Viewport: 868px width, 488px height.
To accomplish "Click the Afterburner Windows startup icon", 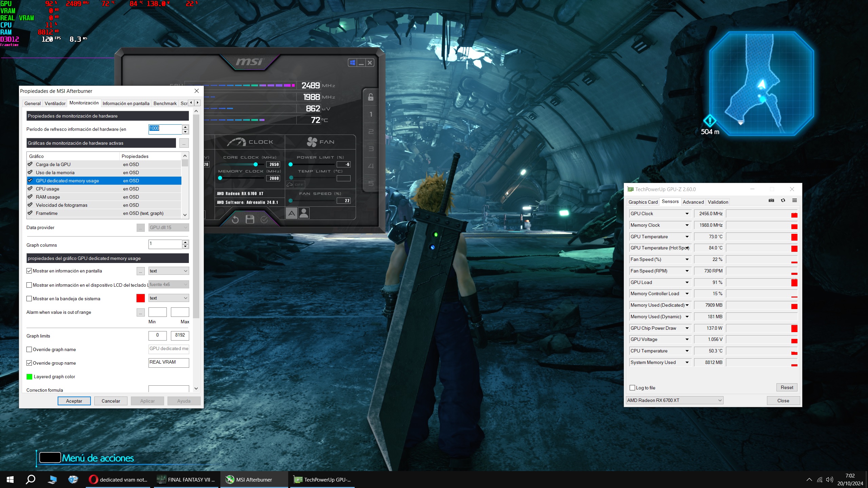I will 353,63.
